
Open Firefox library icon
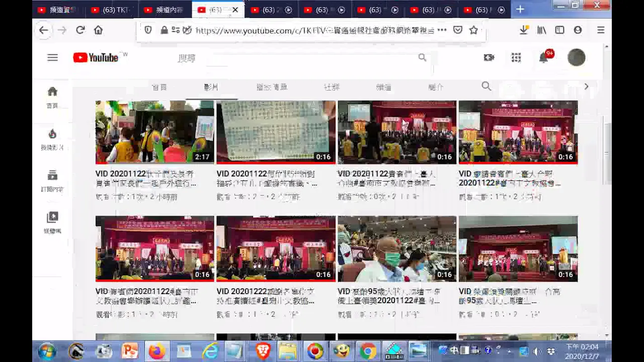tap(542, 30)
